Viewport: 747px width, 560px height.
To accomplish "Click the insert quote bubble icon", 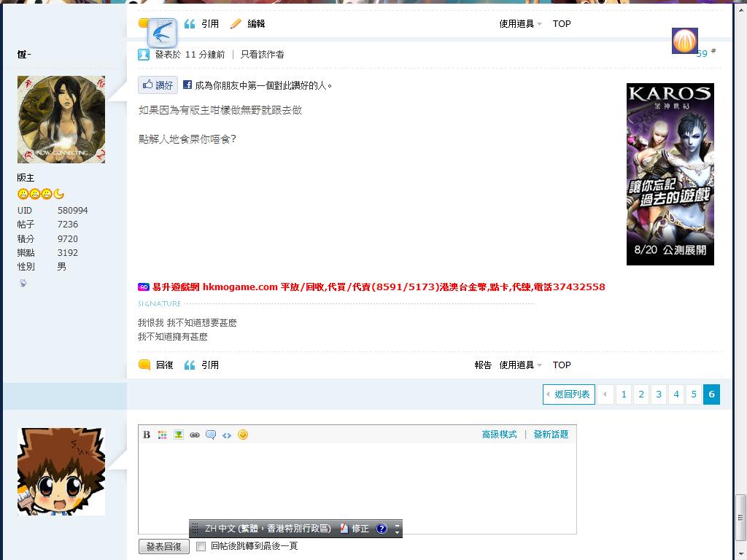I will [211, 435].
